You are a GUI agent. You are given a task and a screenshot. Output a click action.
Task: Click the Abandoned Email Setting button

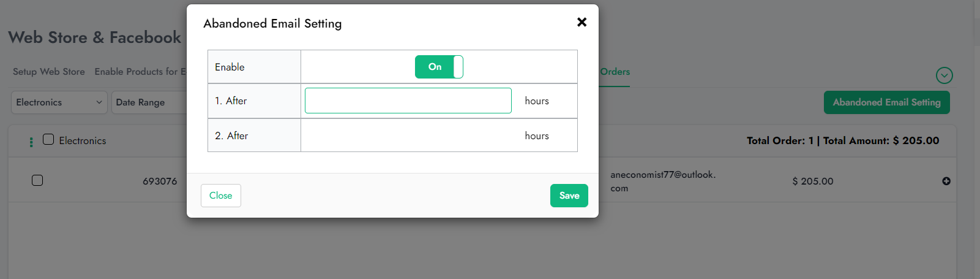(x=886, y=102)
